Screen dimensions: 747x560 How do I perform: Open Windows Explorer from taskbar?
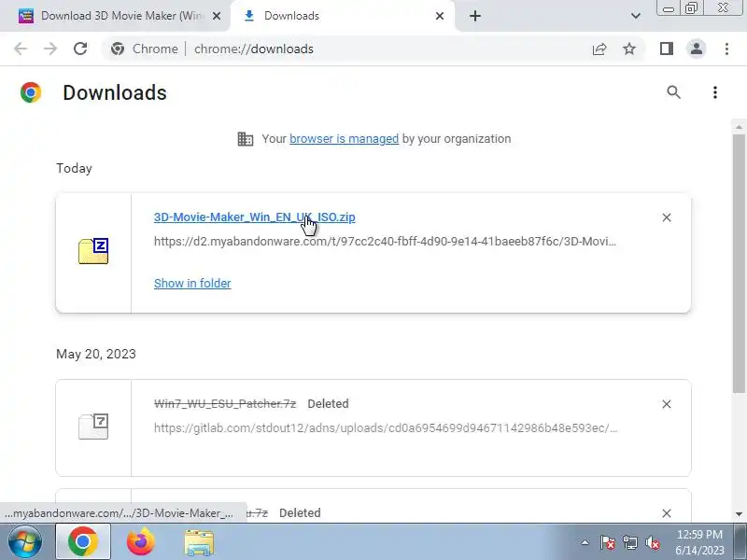click(x=199, y=542)
